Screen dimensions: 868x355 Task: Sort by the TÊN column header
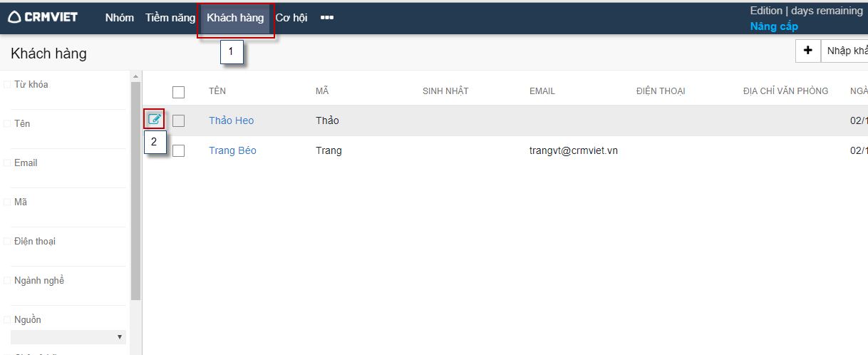pos(217,91)
